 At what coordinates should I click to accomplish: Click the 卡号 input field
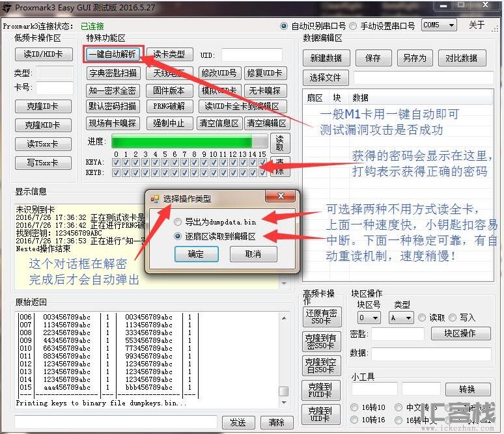tap(55, 88)
